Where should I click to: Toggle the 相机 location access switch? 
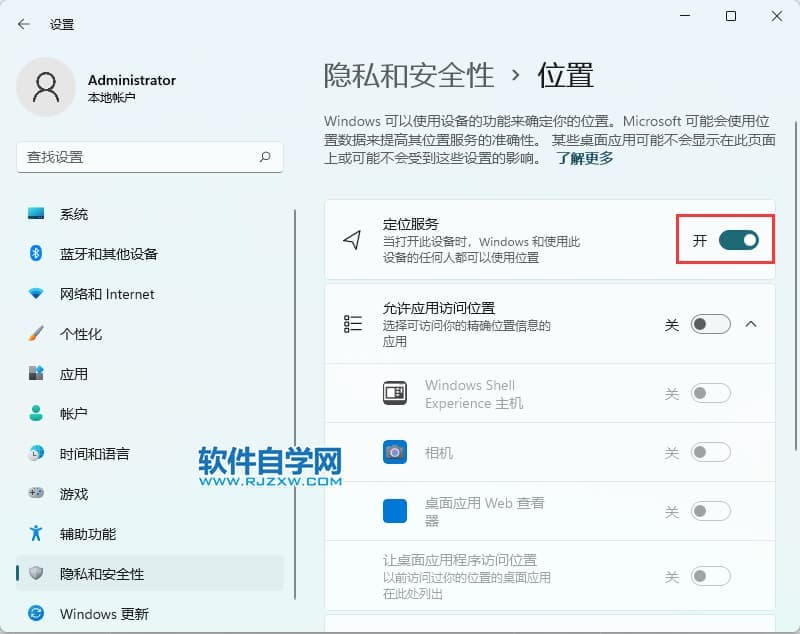point(710,453)
